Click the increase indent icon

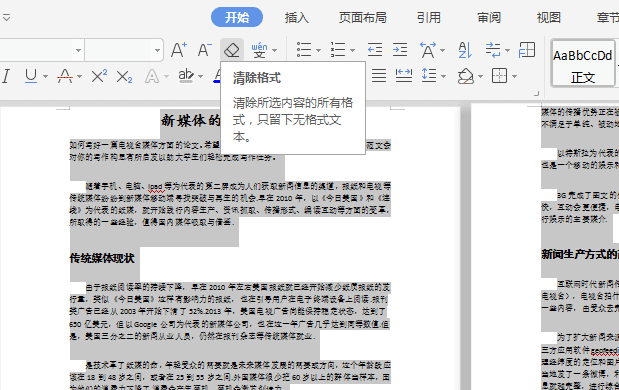pos(400,50)
